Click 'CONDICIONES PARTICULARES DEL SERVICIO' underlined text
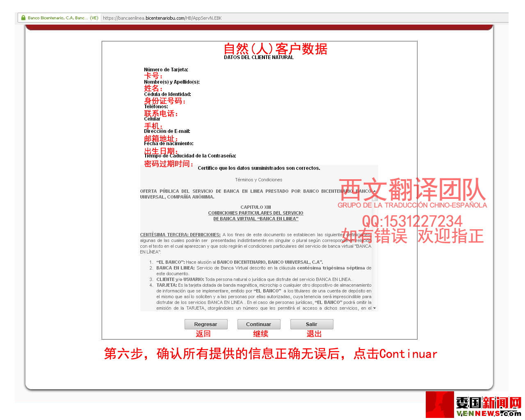 (x=256, y=213)
